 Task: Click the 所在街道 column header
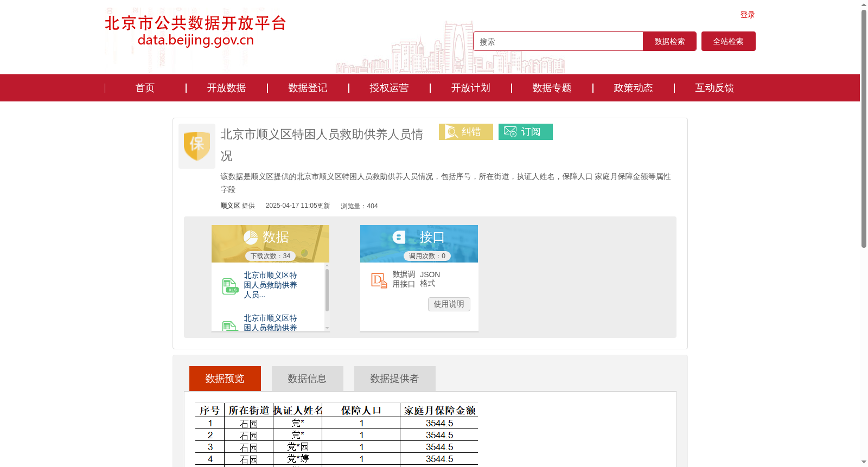pyautogui.click(x=249, y=411)
